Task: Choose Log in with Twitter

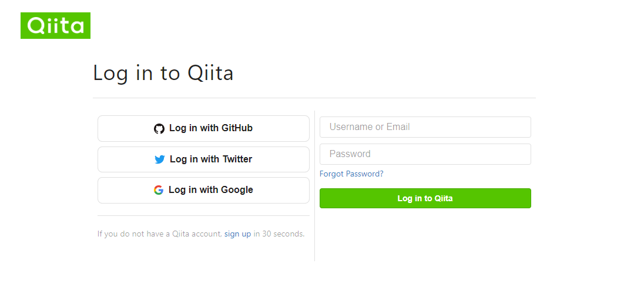Action: (x=203, y=159)
